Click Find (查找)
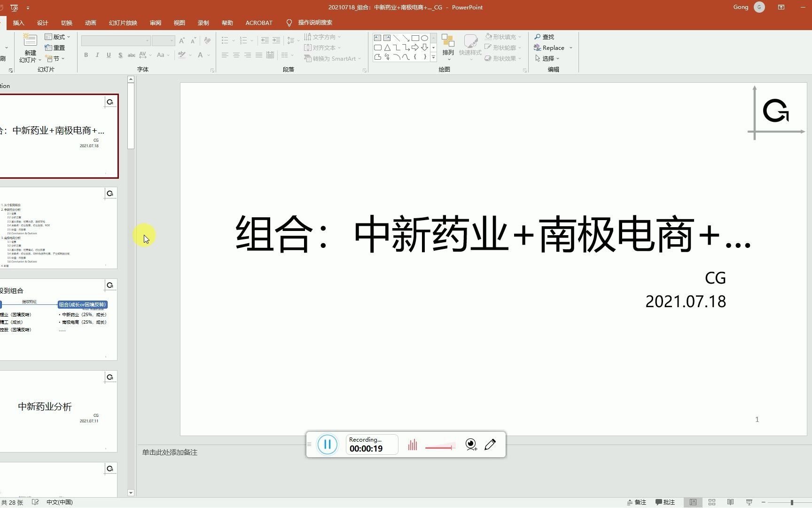Screen dimensions: 812x508 tap(544, 37)
